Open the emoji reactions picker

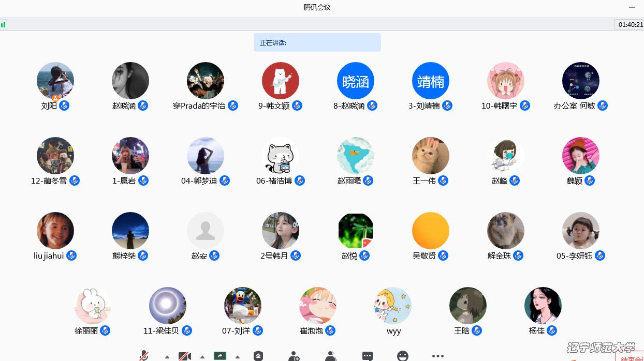coord(403,356)
